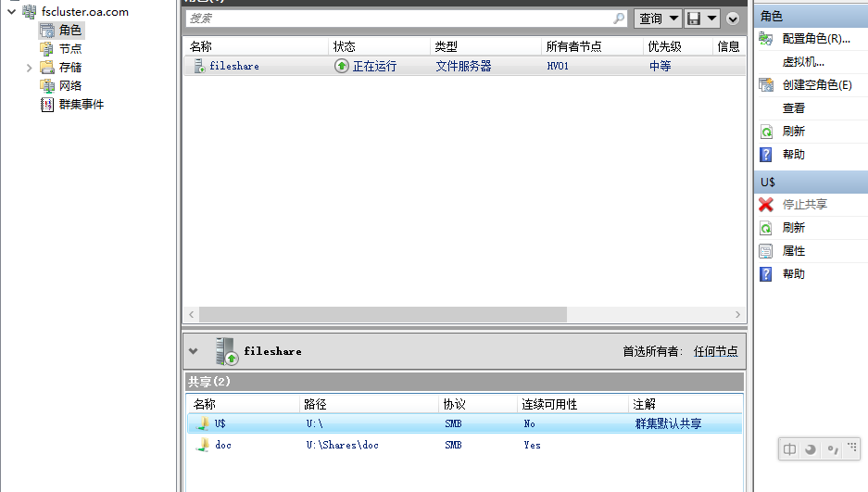Screen dimensions: 868x492
Task: Open 属性 properties for U$
Action: pos(793,251)
